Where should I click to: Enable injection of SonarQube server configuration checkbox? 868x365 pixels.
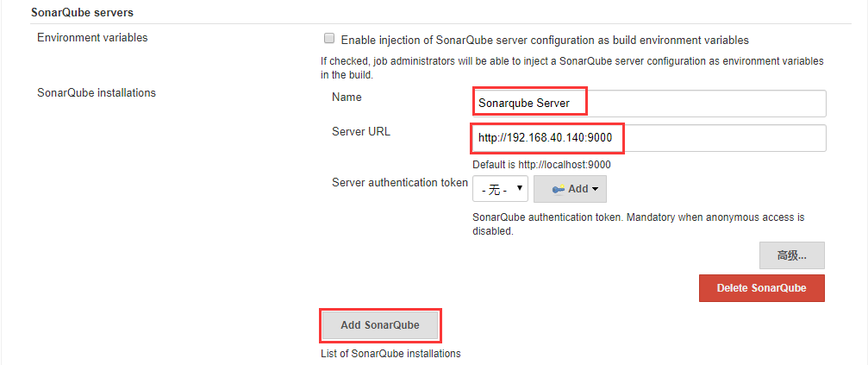pyautogui.click(x=328, y=39)
